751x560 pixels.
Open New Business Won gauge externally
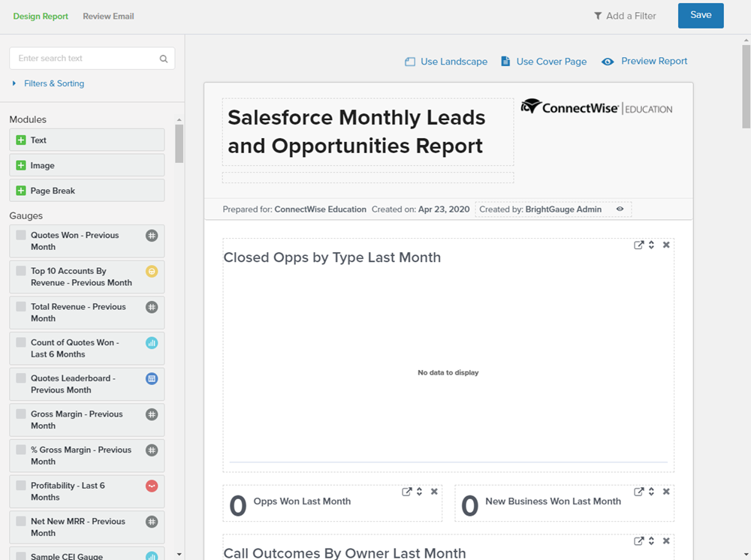[638, 492]
